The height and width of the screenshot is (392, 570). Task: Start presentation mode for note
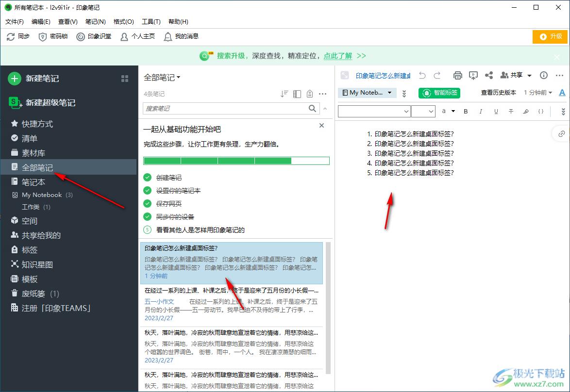473,75
